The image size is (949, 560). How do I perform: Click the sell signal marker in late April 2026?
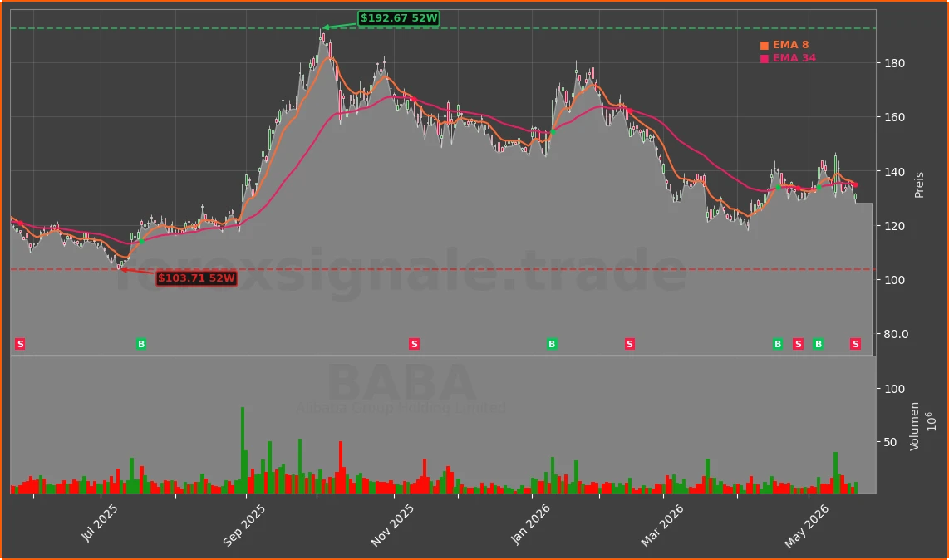(x=798, y=344)
